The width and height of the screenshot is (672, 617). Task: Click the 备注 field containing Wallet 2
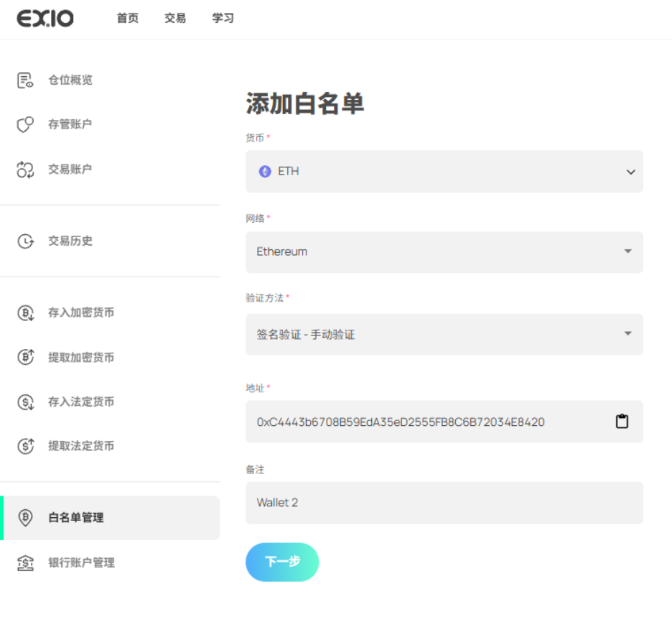click(444, 503)
